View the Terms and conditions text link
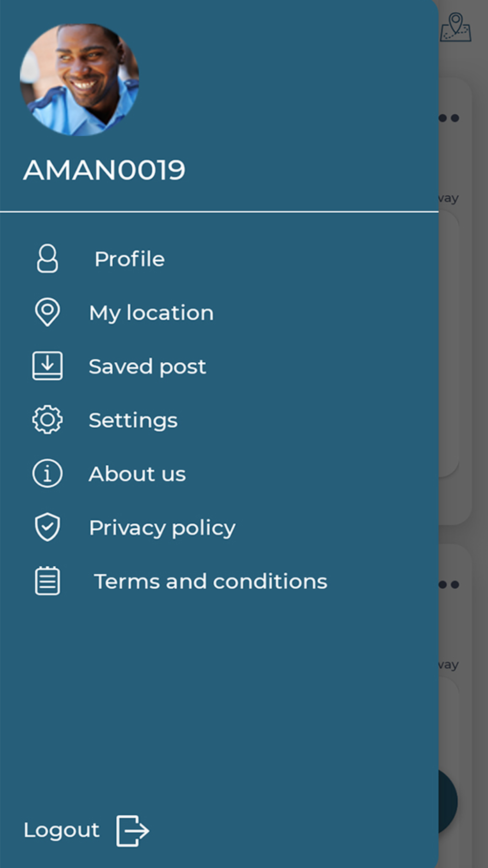Screen dimensions: 488x868 point(210,581)
